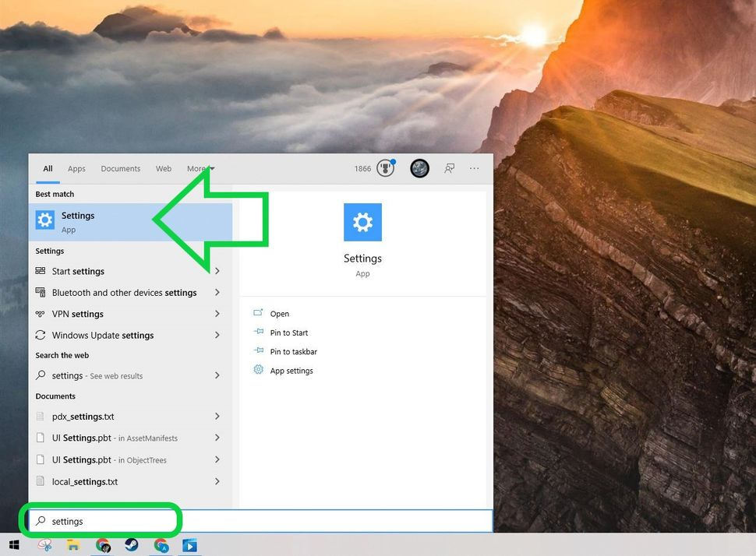Click the large Settings tile in preview pane
The height and width of the screenshot is (556, 756).
(362, 222)
